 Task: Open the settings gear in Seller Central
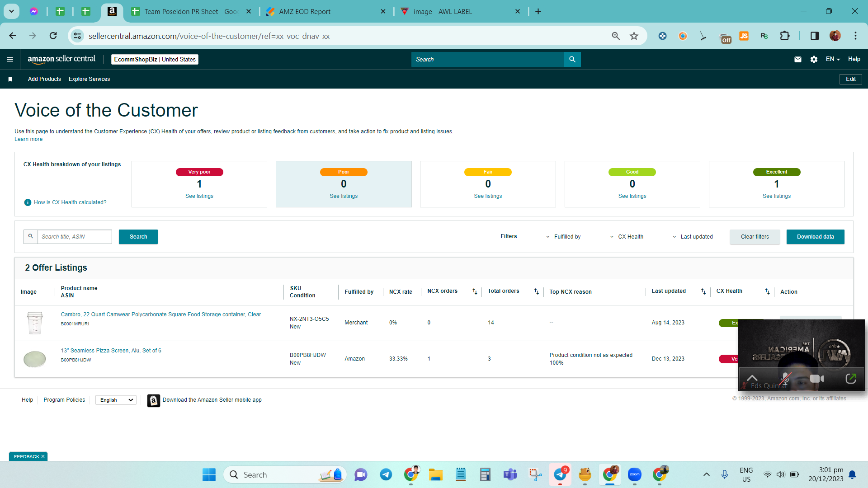coord(814,59)
